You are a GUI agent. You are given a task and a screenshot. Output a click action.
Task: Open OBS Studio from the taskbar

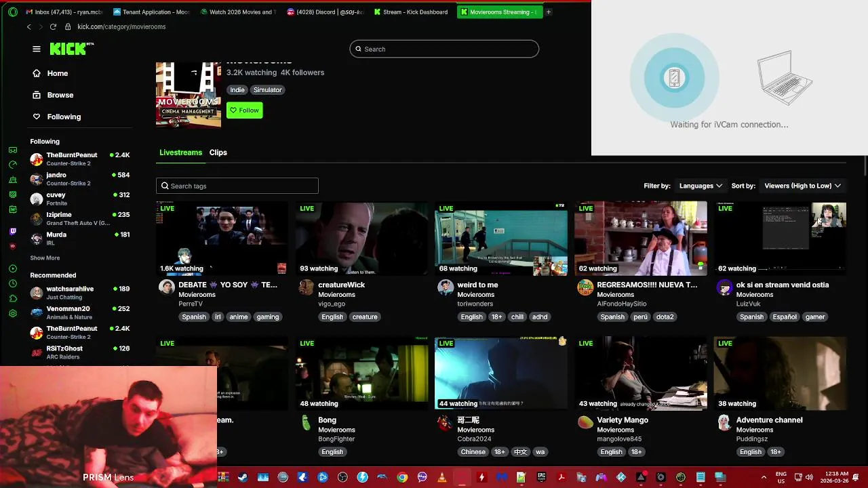[342, 477]
